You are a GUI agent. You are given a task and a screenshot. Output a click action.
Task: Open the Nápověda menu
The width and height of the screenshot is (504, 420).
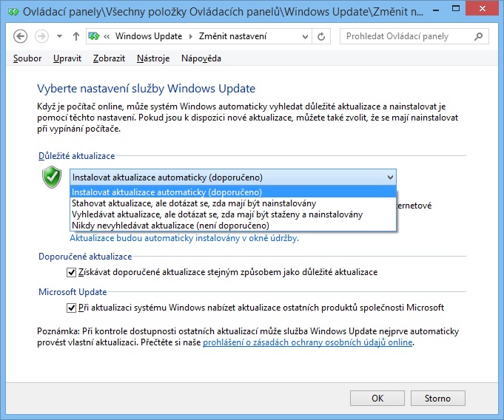[201, 58]
